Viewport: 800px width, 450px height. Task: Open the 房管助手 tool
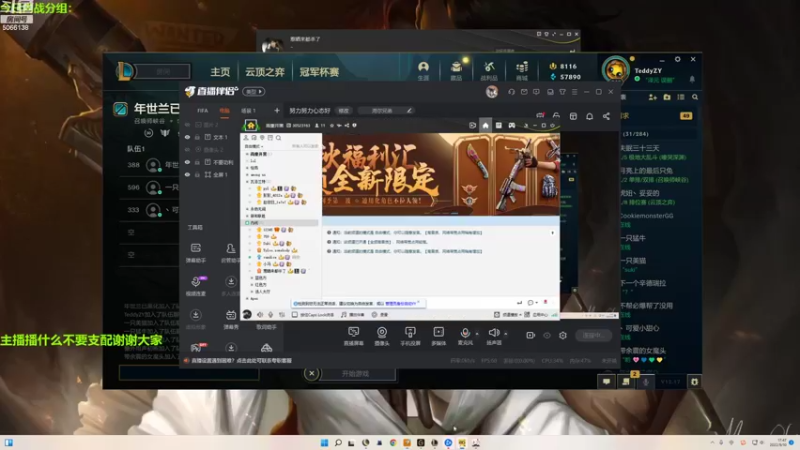coord(231,253)
